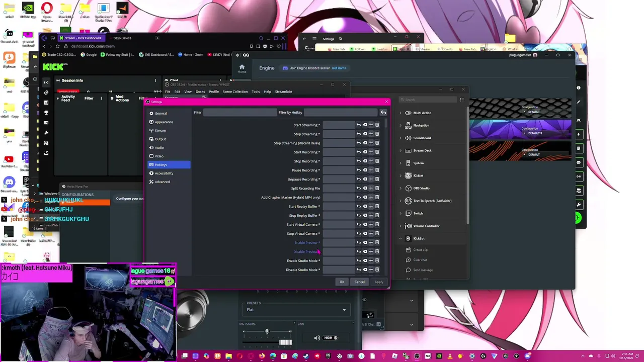
Task: Revert the Start Streaming hotkey
Action: (359, 125)
